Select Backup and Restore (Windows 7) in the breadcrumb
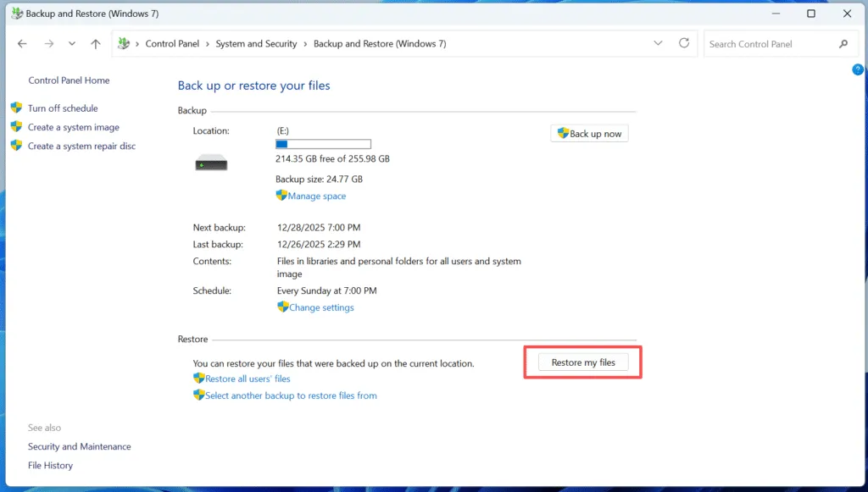Screen dimensions: 868x492 point(380,43)
